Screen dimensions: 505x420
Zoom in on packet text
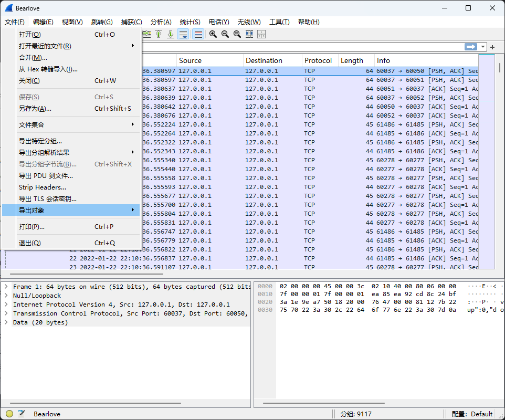213,34
